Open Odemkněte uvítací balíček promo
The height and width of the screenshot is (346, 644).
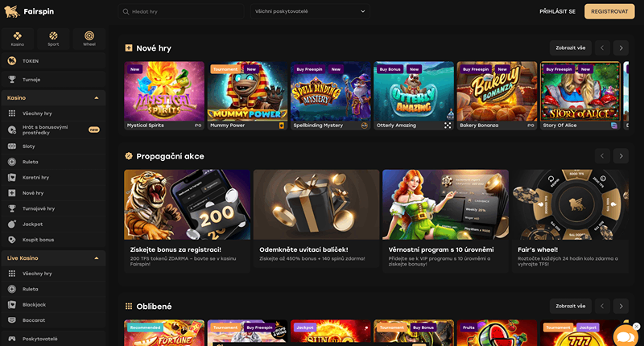pyautogui.click(x=316, y=218)
